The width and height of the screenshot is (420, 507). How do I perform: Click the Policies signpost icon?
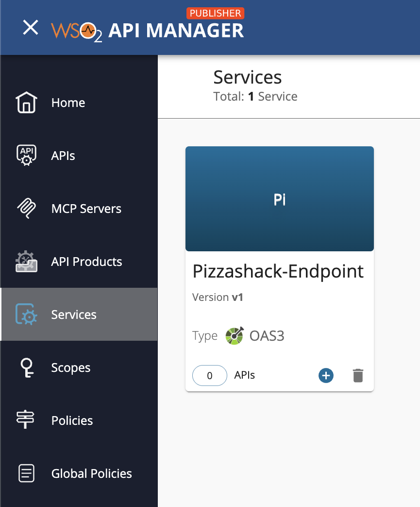pos(26,420)
